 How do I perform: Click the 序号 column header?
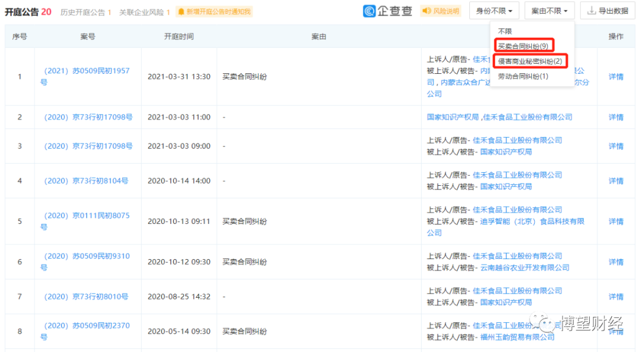click(20, 36)
